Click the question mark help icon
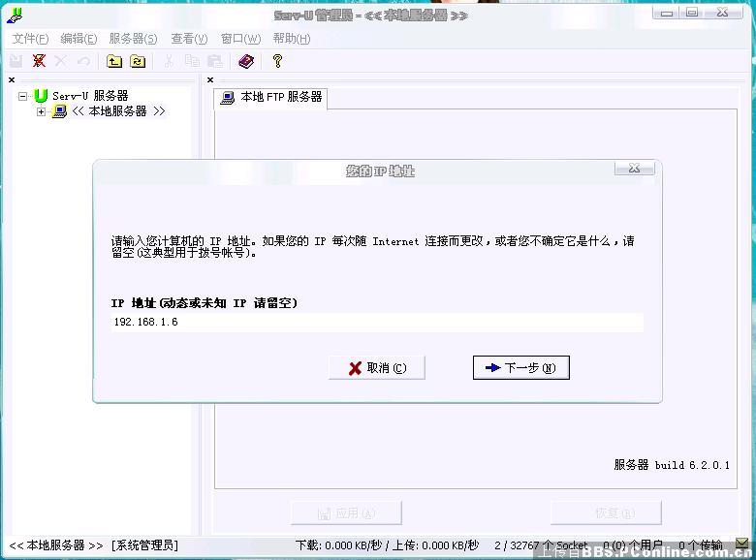 point(277,61)
